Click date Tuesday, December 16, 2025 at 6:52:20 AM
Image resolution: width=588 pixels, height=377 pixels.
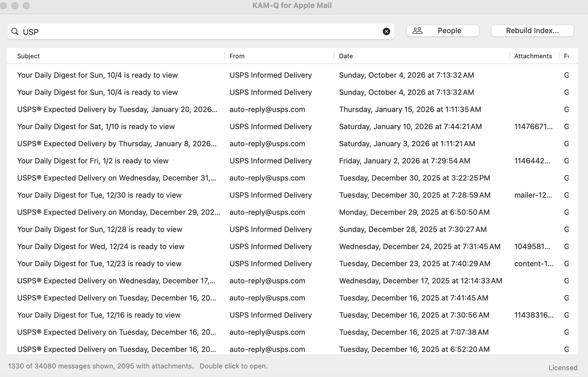coord(414,349)
